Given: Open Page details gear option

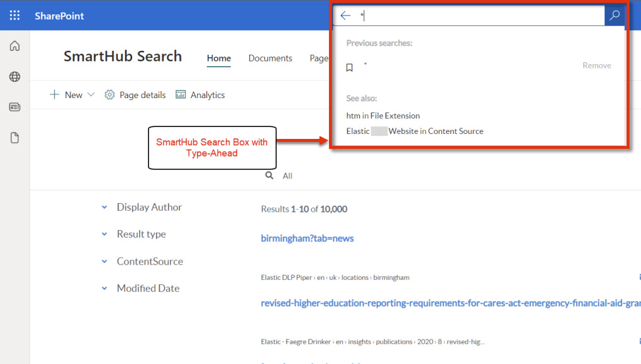Looking at the screenshot, I should click(x=135, y=95).
